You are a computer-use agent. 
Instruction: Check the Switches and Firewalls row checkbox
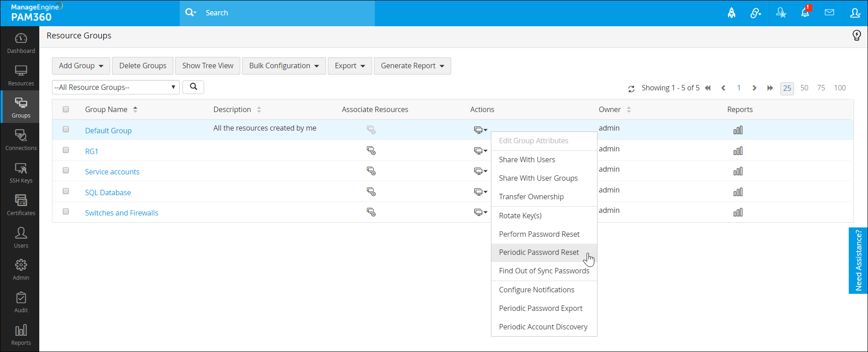tap(66, 211)
